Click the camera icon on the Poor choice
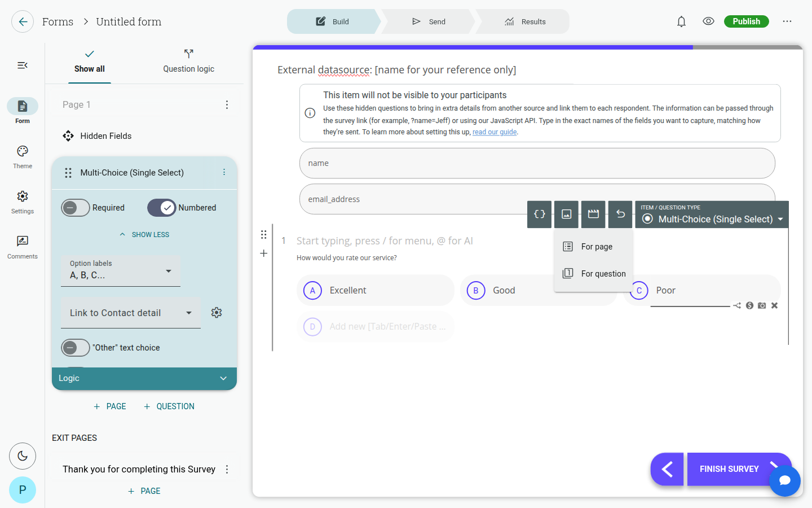This screenshot has width=812, height=508. [762, 305]
